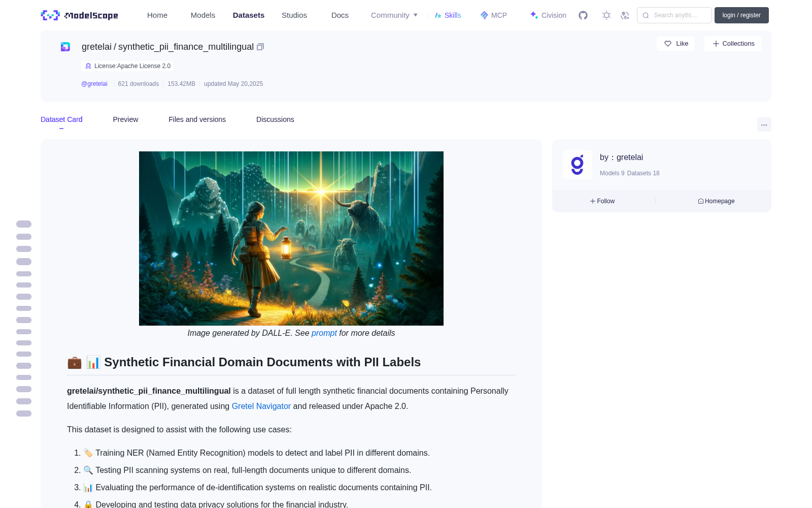Screen dimensions: 812x508
Task: Open the three-dots more options button
Action: 764,124
